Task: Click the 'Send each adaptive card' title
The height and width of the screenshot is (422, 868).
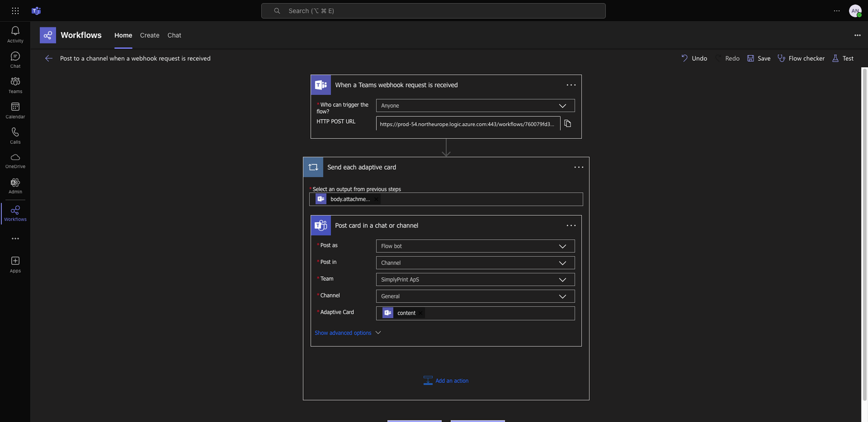Action: tap(361, 167)
